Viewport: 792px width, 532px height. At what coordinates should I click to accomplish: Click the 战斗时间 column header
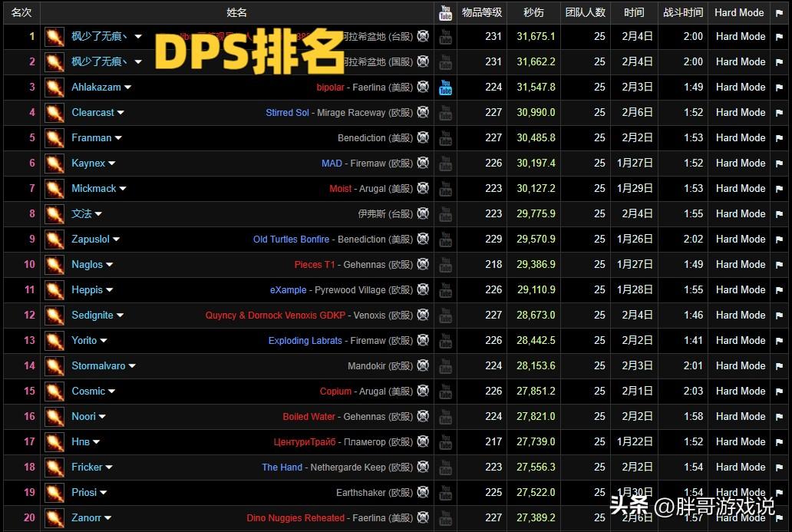682,13
